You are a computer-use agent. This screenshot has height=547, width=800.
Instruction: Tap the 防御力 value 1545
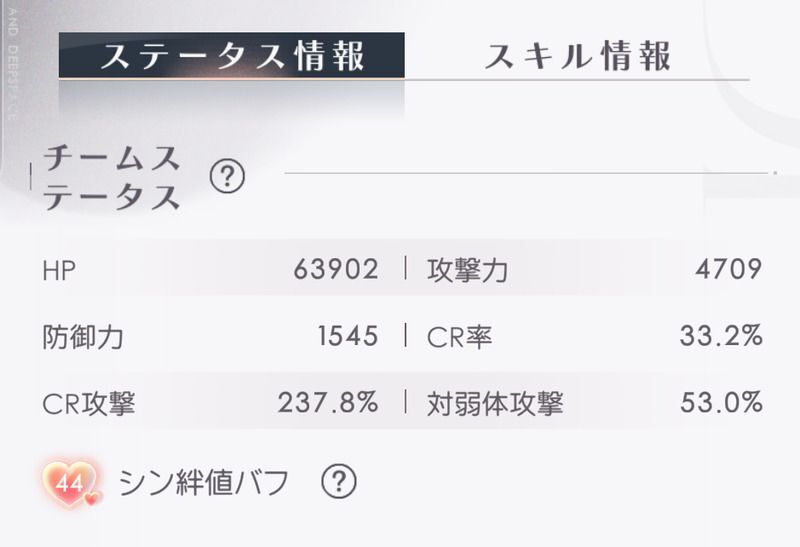pyautogui.click(x=347, y=336)
